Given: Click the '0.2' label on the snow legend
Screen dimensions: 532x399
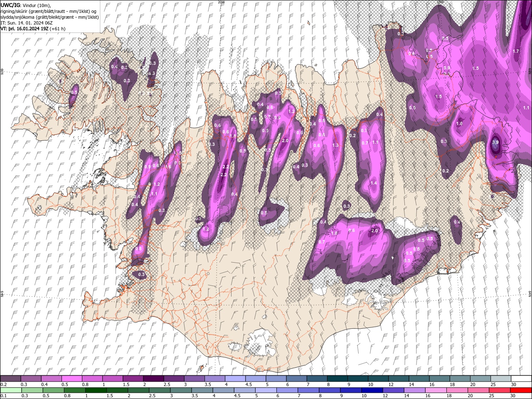Looking at the screenshot, I should click(3, 384).
